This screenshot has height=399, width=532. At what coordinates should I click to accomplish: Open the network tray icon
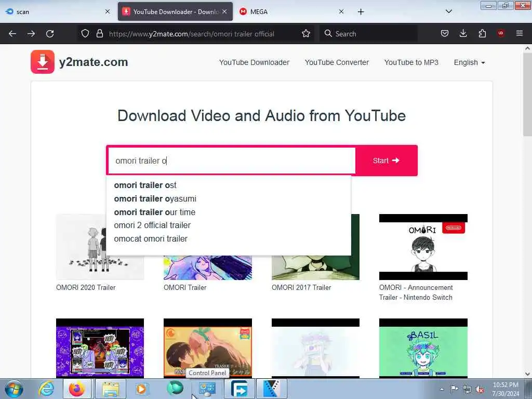click(467, 390)
